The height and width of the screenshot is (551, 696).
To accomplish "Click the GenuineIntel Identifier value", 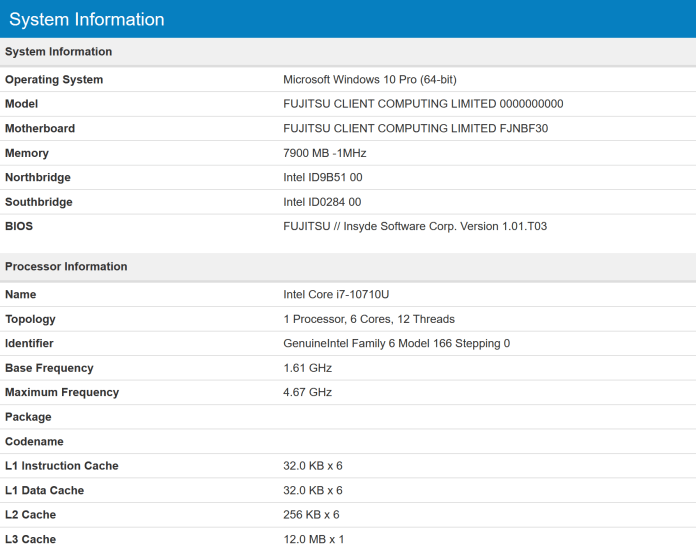I will click(397, 344).
